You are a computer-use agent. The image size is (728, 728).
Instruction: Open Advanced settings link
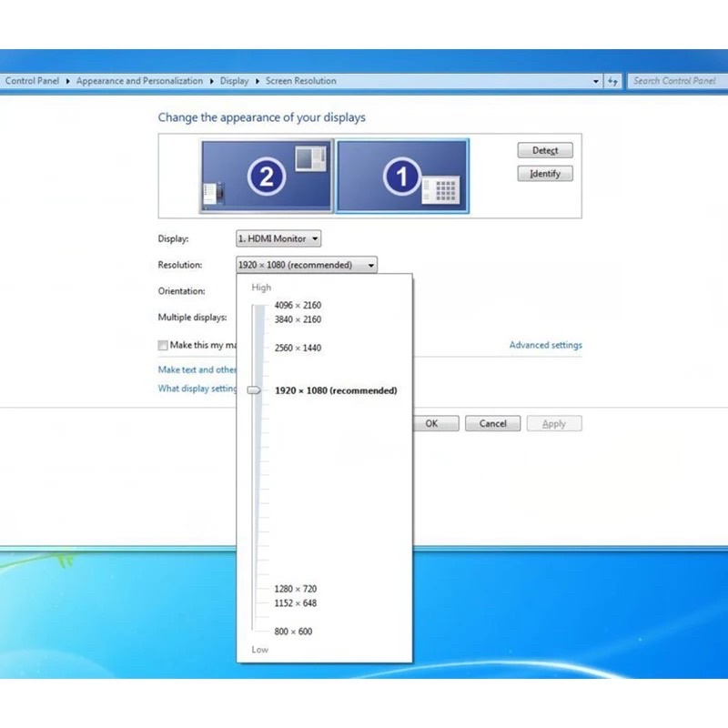click(x=545, y=345)
